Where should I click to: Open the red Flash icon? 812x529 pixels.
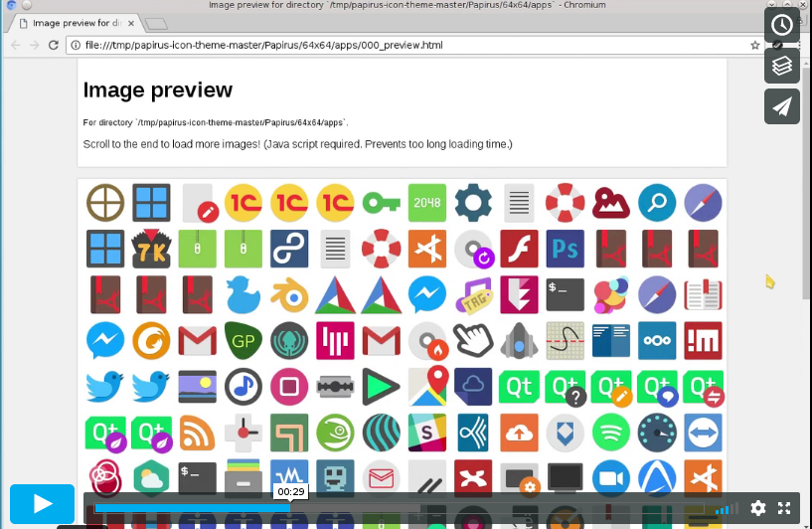click(520, 249)
